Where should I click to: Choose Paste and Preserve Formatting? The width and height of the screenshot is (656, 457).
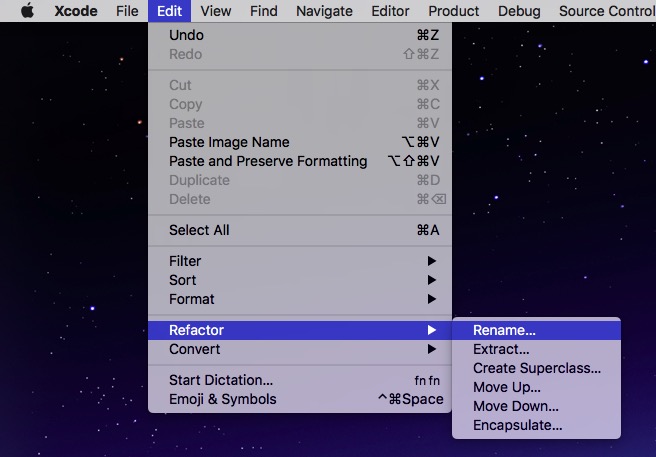pos(300,161)
